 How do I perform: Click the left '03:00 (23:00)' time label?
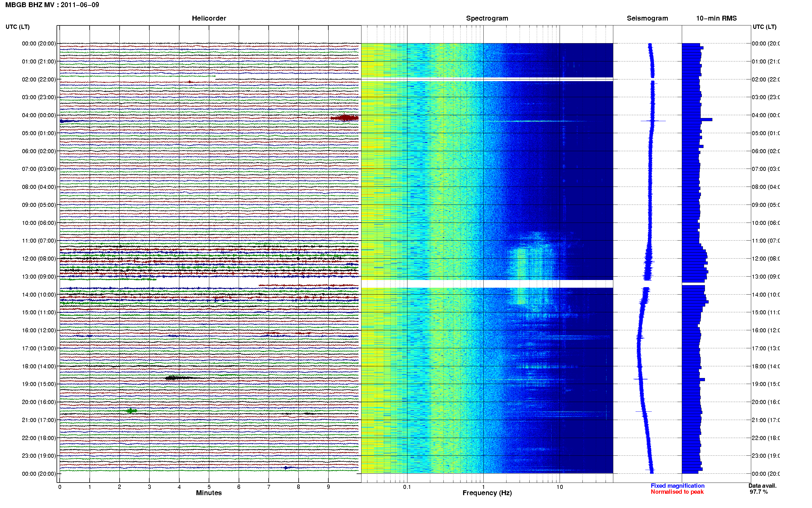(x=39, y=97)
